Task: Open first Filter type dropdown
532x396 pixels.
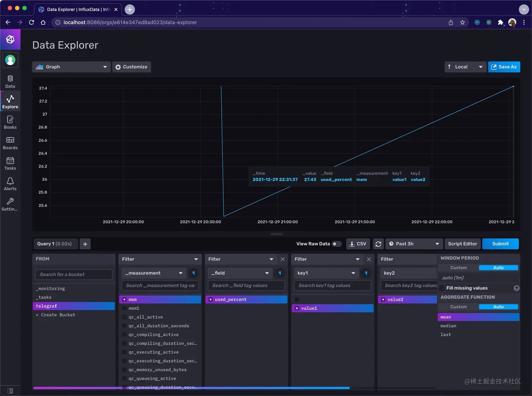Action: point(160,259)
